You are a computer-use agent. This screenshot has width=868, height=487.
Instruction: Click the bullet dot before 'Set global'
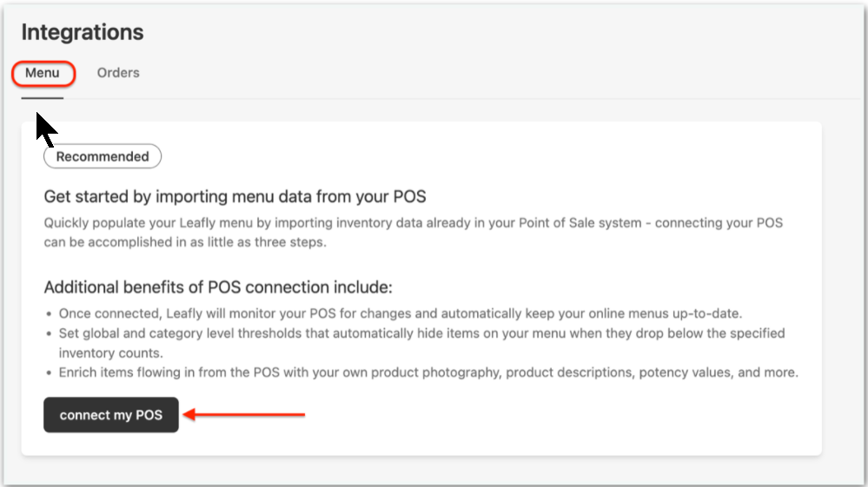(48, 333)
